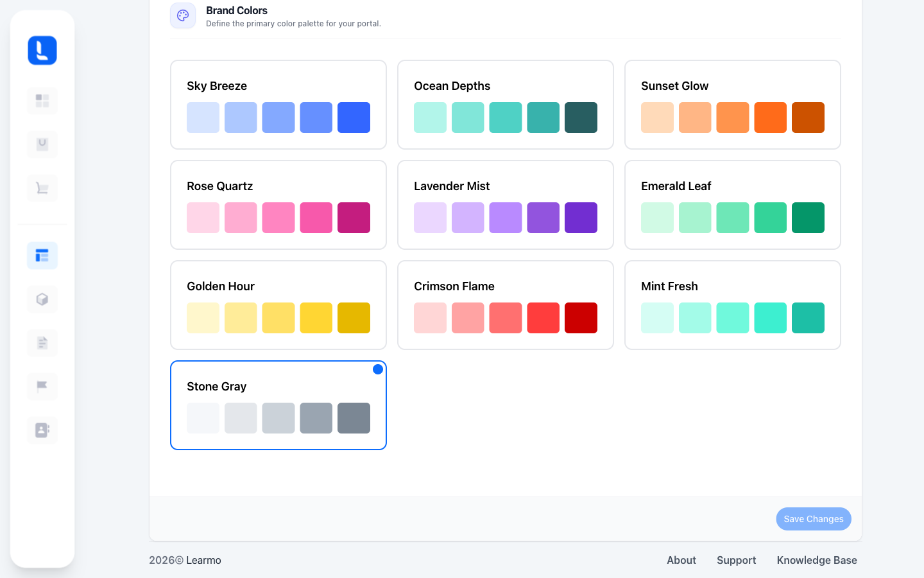Choose the Golden Hour palette card
This screenshot has width=924, height=578.
tap(278, 305)
